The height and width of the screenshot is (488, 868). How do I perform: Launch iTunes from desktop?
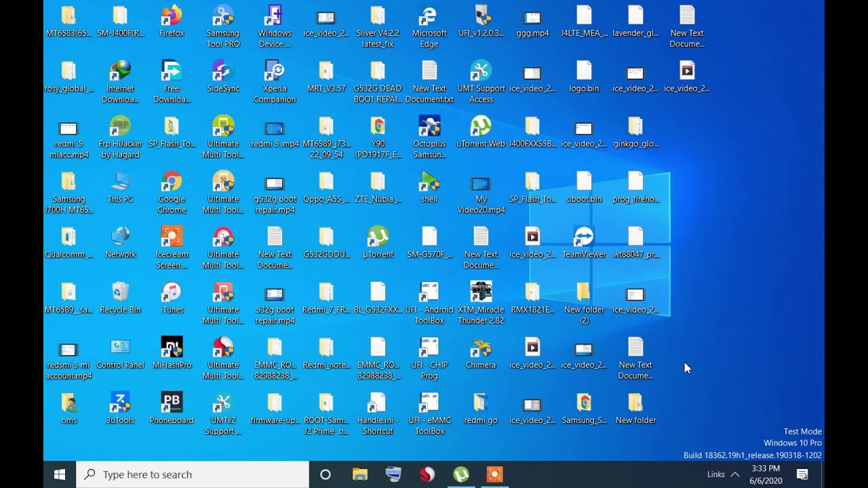172,298
